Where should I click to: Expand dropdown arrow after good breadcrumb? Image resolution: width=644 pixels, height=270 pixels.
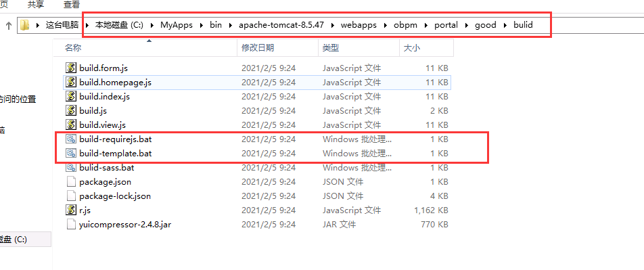pos(505,25)
